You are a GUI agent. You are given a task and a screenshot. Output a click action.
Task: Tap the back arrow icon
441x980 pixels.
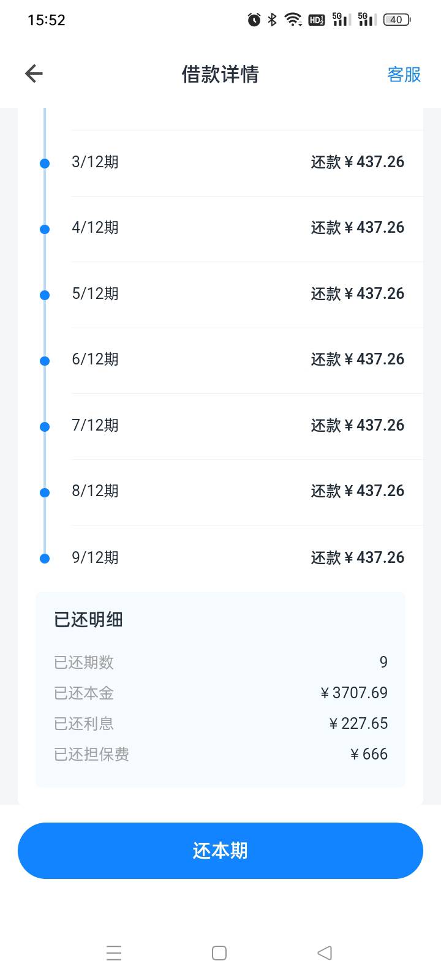(x=34, y=74)
